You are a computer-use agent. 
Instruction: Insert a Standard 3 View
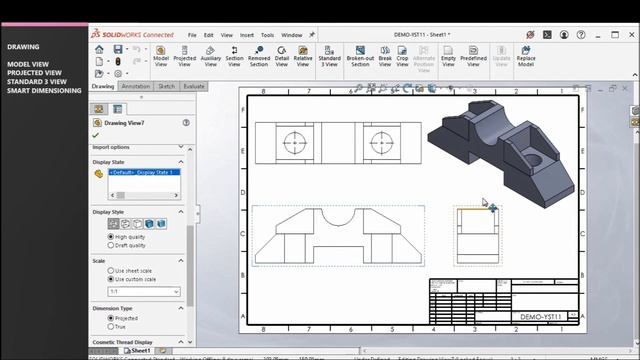[329, 56]
